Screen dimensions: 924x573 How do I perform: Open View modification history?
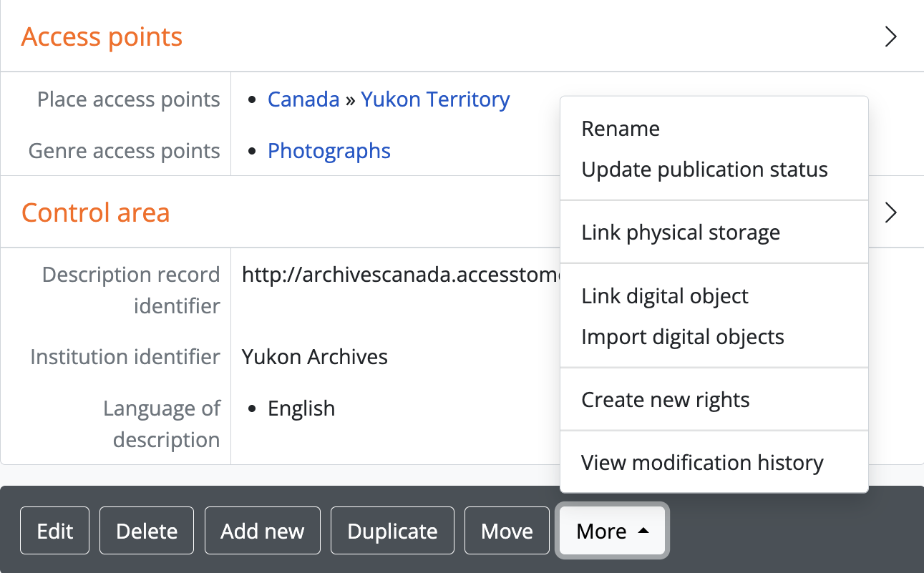(701, 463)
